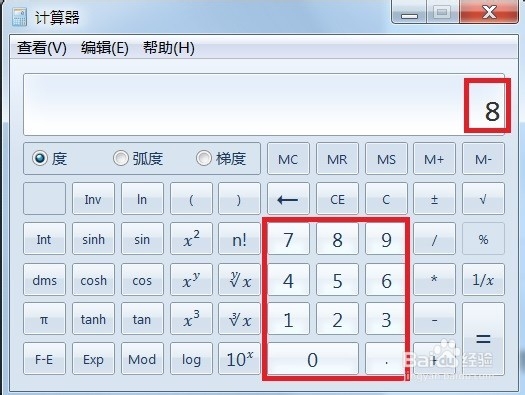The image size is (525, 395).
Task: Click the y-th root of x button
Action: (x=239, y=280)
